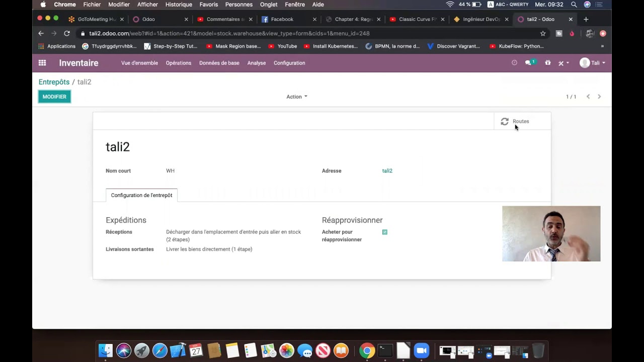Open the Historique menu in menu bar
This screenshot has width=644, height=362.
pos(179,5)
